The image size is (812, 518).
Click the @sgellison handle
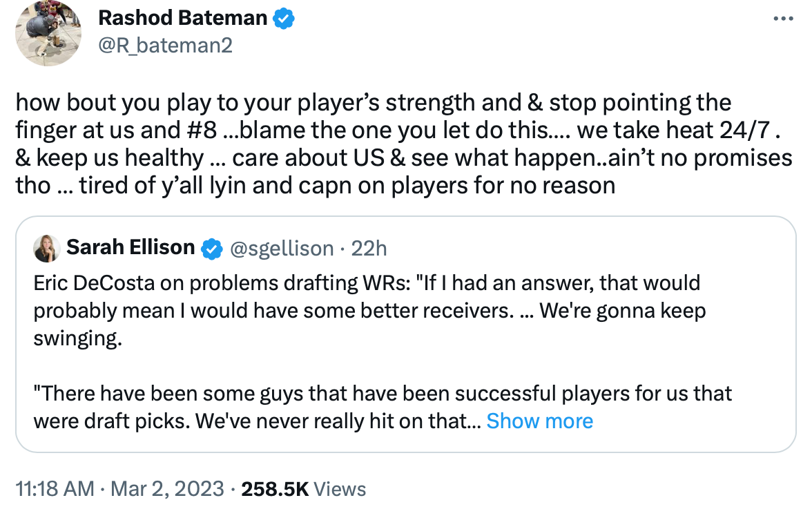pyautogui.click(x=280, y=248)
